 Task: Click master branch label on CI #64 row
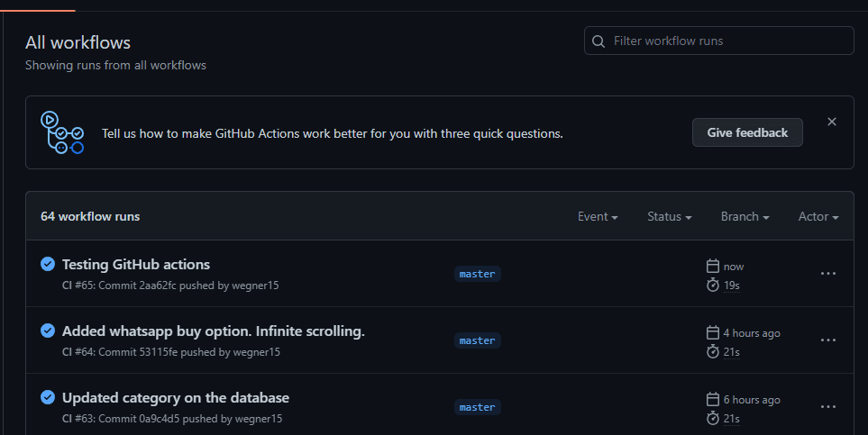coord(477,340)
